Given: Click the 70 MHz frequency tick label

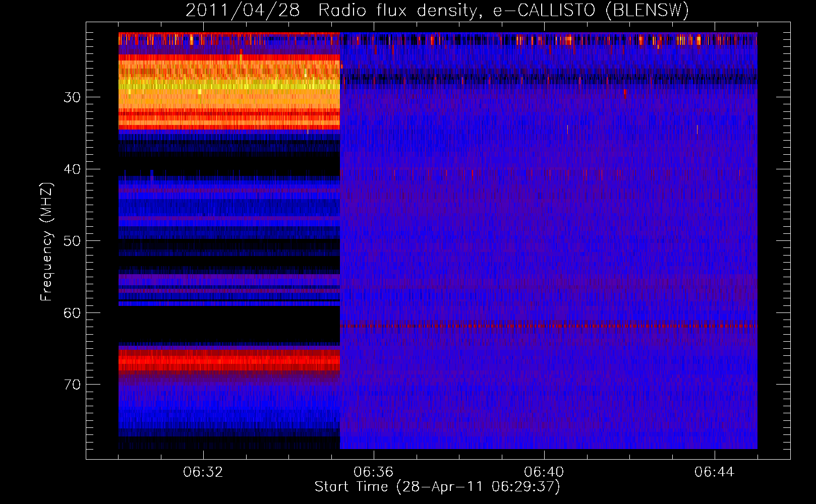Looking at the screenshot, I should pyautogui.click(x=72, y=385).
